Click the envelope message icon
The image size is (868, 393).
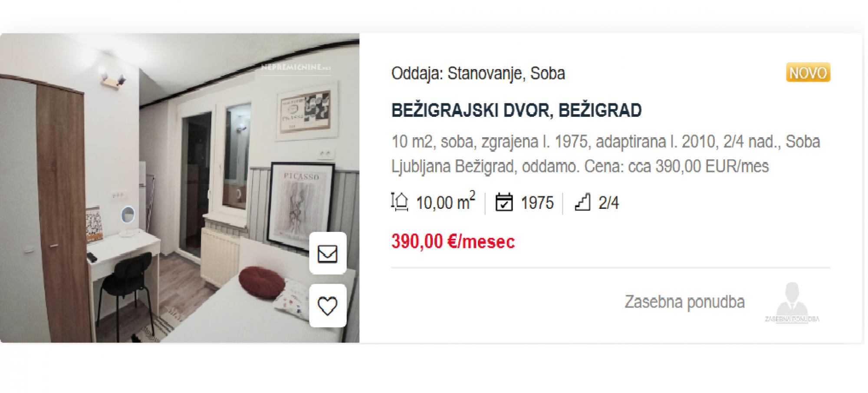328,254
